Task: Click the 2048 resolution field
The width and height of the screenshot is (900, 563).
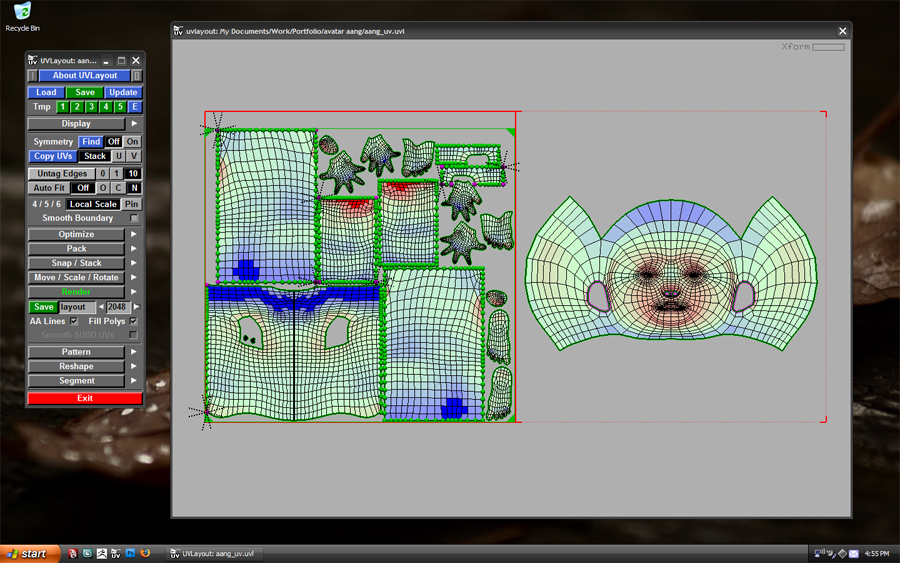Action: point(117,307)
